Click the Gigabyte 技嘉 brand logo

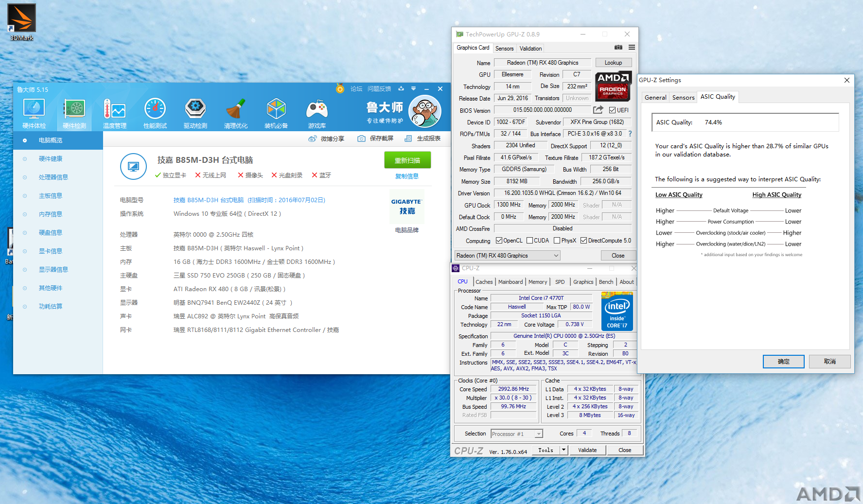click(x=407, y=207)
